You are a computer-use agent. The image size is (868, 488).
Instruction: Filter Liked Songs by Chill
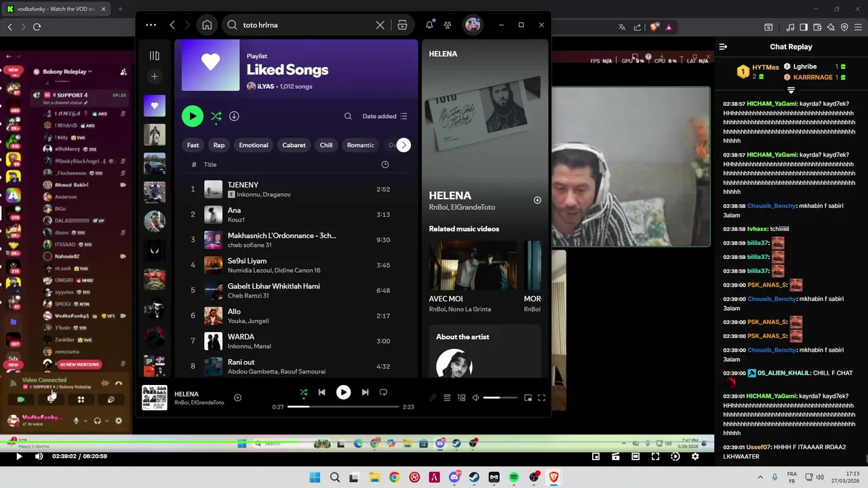click(x=326, y=145)
